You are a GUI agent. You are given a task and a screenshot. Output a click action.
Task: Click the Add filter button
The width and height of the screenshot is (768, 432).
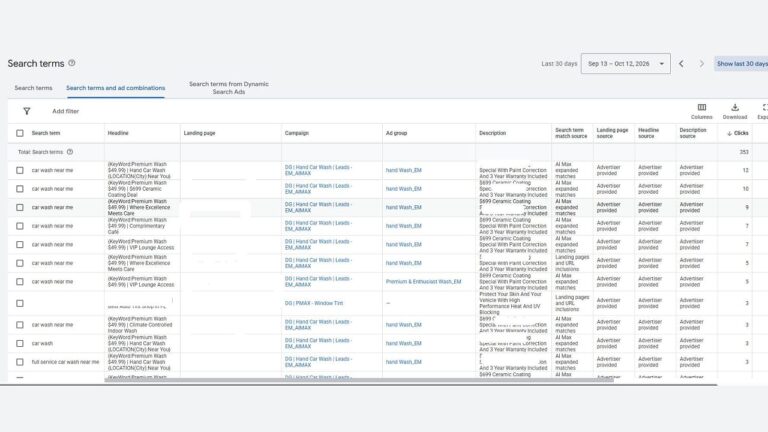(x=66, y=111)
